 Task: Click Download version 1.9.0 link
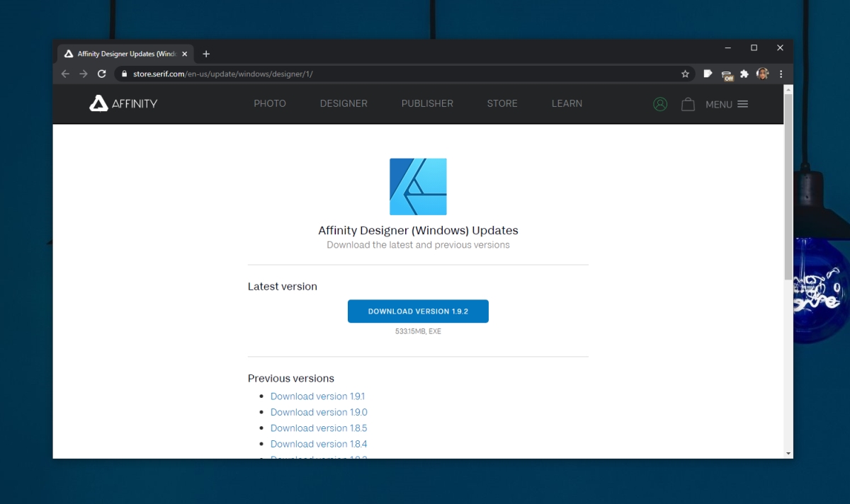coord(319,412)
